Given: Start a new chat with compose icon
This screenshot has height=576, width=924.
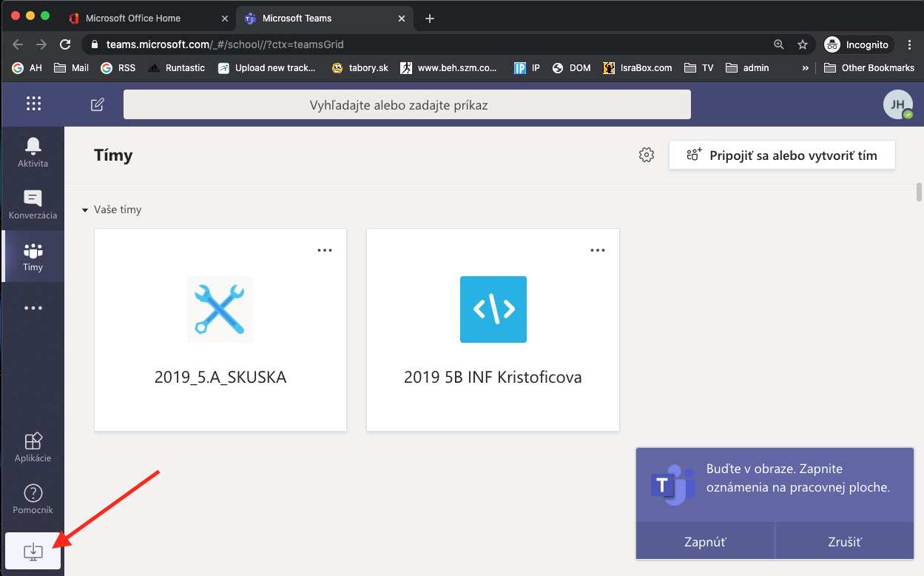Looking at the screenshot, I should pos(97,104).
